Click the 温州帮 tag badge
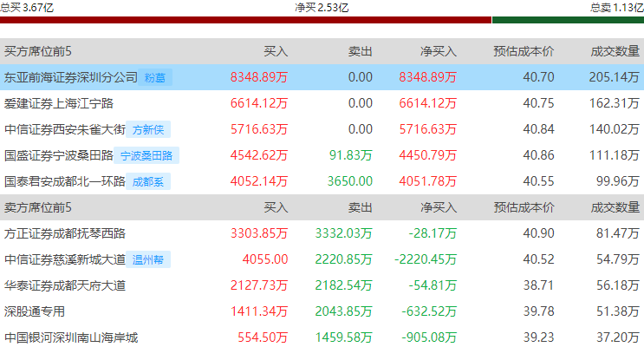Screen dimensions: 644x347 point(148,259)
